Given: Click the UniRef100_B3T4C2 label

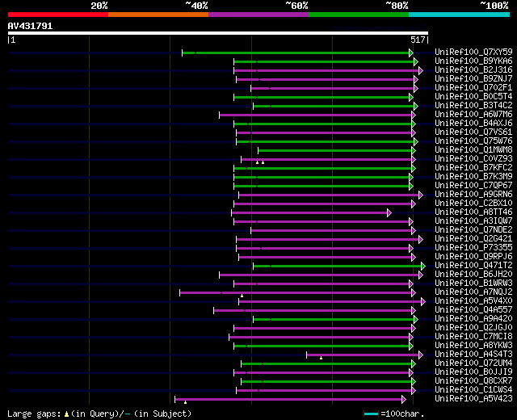Looking at the screenshot, I should (473, 106).
